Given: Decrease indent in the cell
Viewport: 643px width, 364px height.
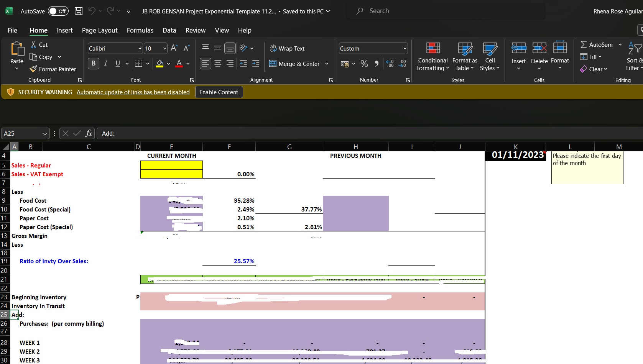Looking at the screenshot, I should click(243, 64).
